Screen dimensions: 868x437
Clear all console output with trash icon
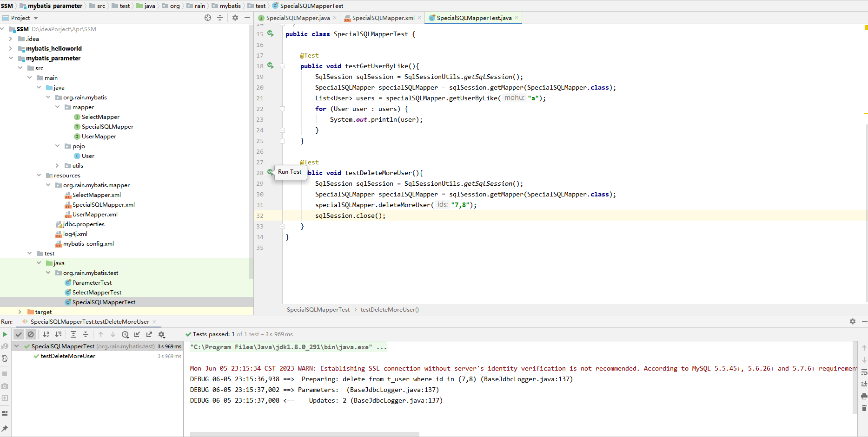pyautogui.click(x=864, y=408)
